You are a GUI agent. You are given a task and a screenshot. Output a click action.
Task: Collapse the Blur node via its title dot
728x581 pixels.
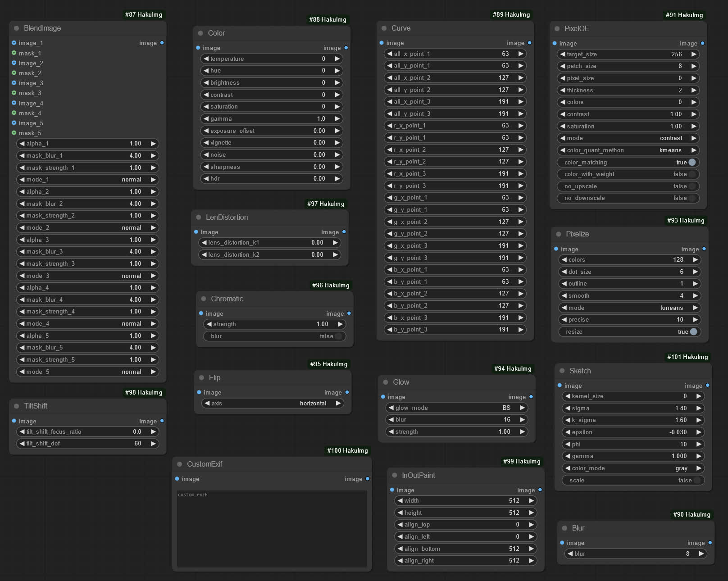tap(564, 528)
